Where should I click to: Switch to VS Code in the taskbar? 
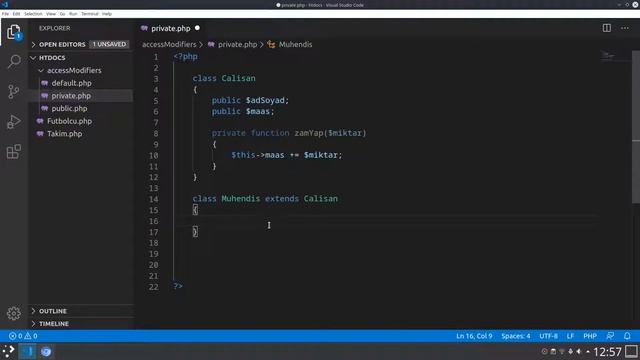[27, 351]
